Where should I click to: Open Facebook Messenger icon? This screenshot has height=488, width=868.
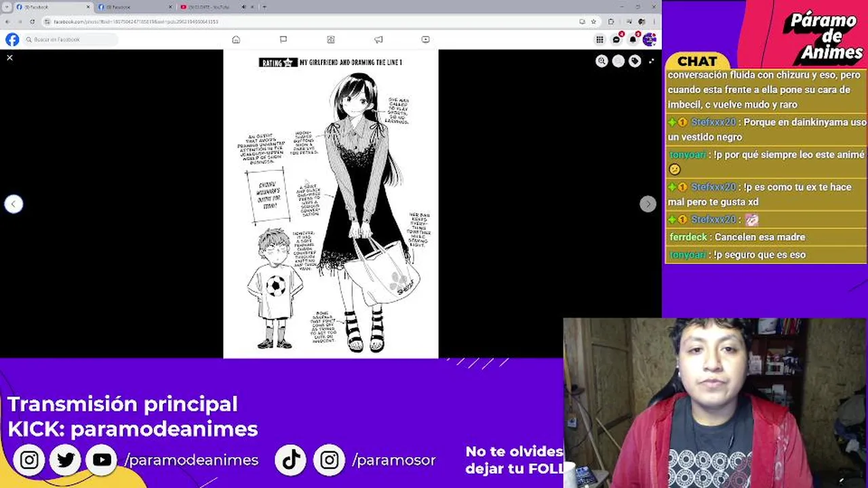(616, 39)
